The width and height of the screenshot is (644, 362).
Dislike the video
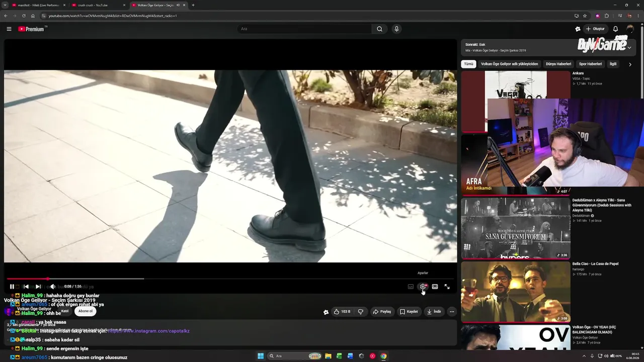pos(360,312)
